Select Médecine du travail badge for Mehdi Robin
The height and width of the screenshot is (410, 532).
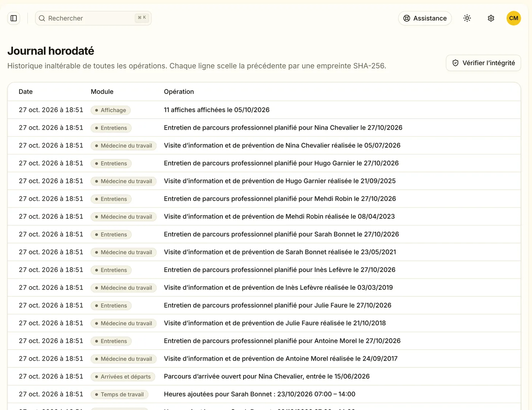pos(123,217)
